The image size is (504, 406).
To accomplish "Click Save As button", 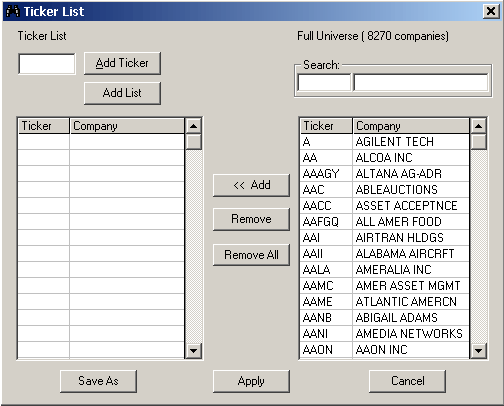I will pos(98,381).
